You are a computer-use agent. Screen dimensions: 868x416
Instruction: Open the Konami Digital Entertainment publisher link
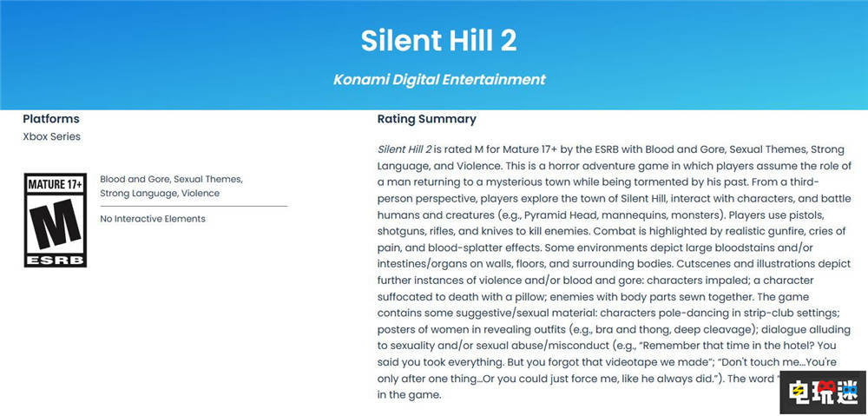[439, 79]
